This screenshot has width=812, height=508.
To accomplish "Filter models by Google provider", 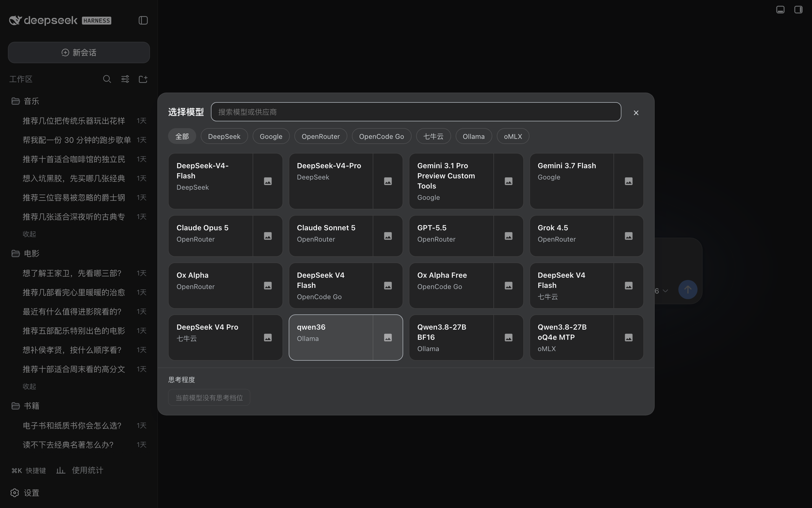I will 271,136.
